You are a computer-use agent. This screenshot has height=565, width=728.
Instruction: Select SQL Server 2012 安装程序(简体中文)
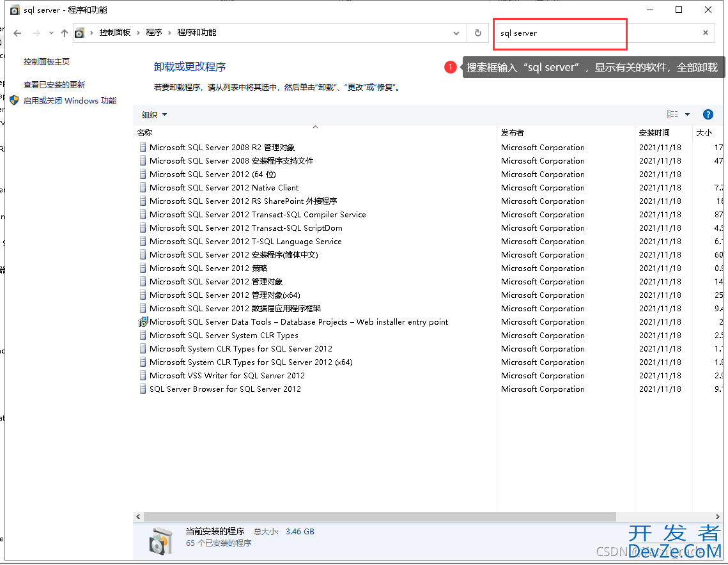tap(233, 256)
